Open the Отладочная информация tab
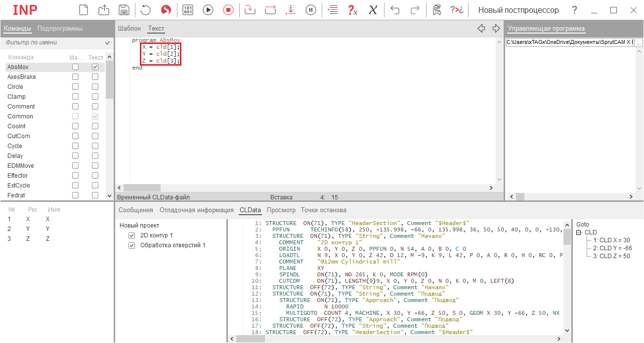The width and height of the screenshot is (644, 343). click(x=196, y=210)
